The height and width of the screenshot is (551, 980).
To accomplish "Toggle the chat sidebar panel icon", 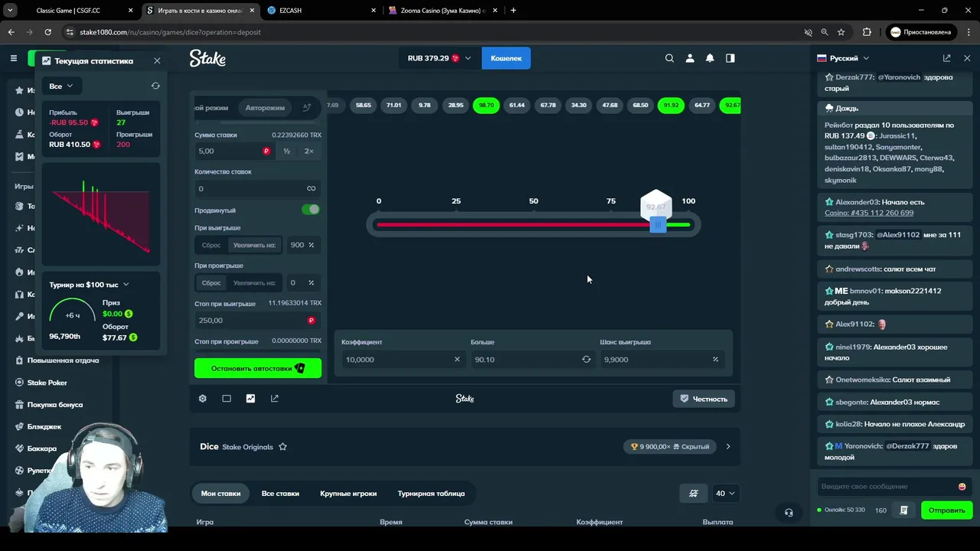I will [730, 58].
